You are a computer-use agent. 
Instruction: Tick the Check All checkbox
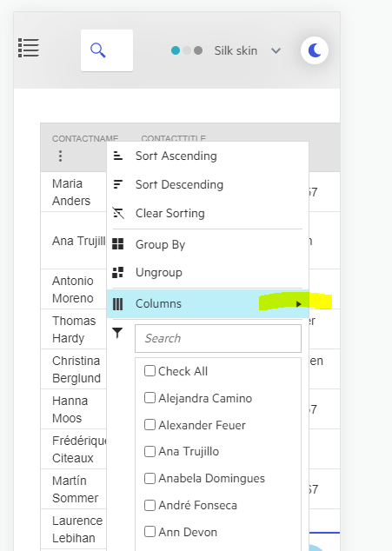tap(149, 371)
